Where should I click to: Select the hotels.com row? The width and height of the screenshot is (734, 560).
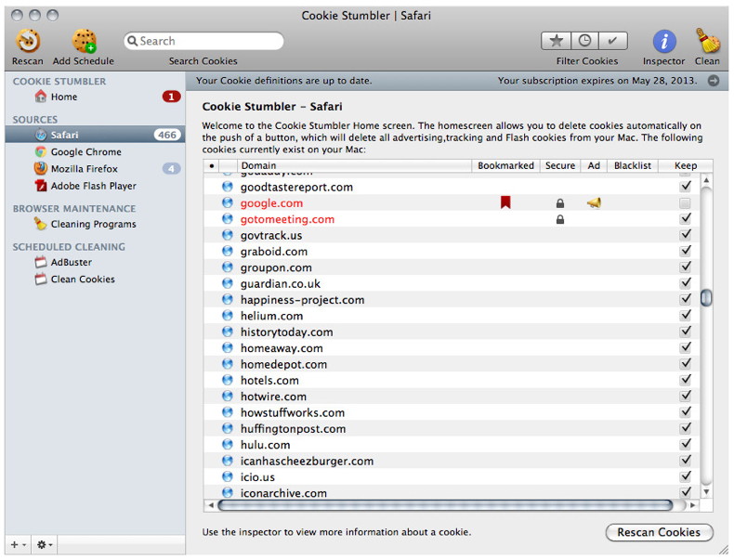pos(452,381)
